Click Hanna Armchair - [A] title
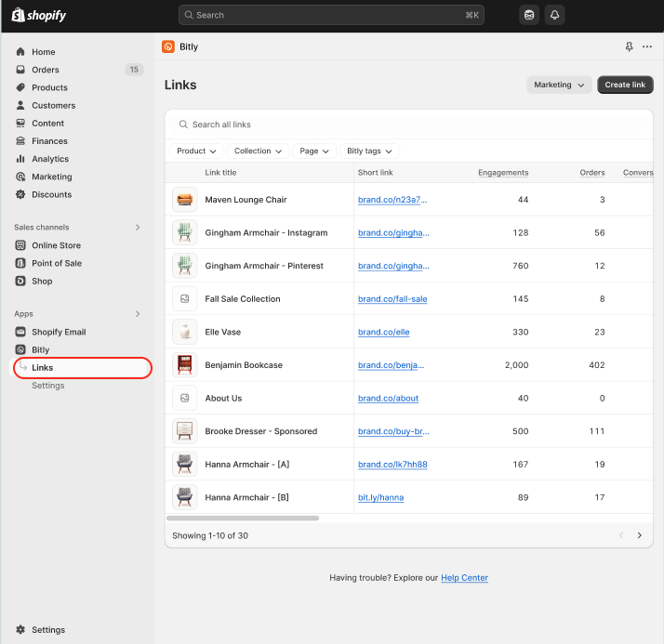Viewport: 664px width, 644px height. click(x=246, y=464)
